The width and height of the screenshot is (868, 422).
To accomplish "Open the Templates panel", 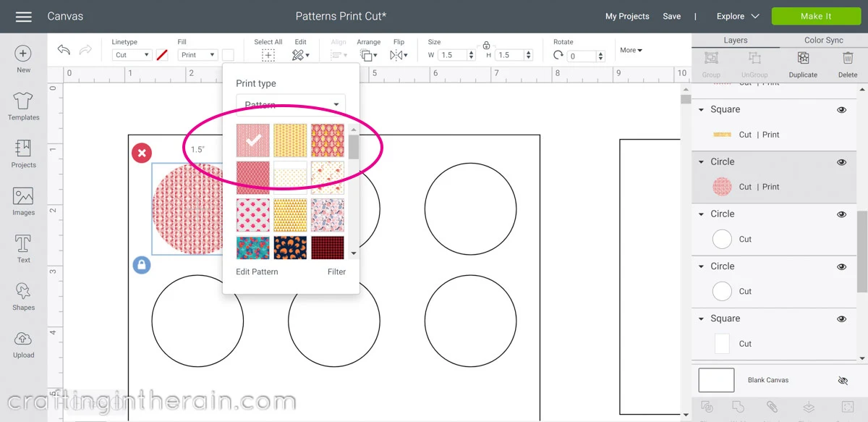I will 23,106.
